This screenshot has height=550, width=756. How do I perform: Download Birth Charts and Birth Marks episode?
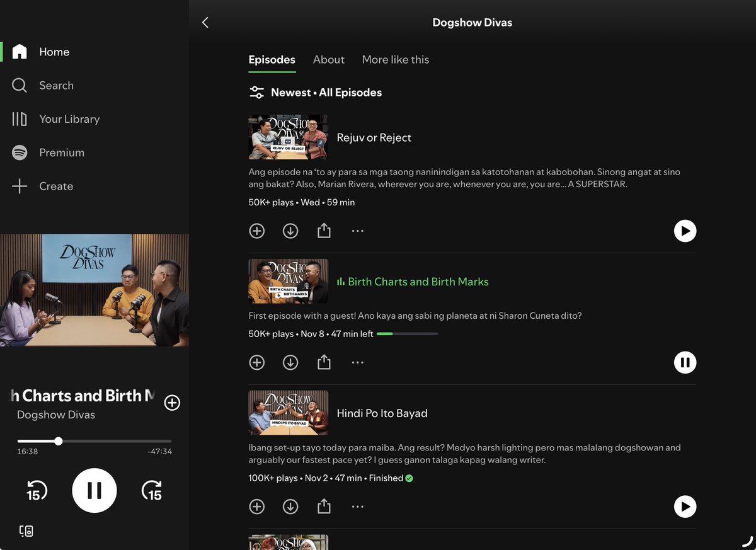[290, 362]
